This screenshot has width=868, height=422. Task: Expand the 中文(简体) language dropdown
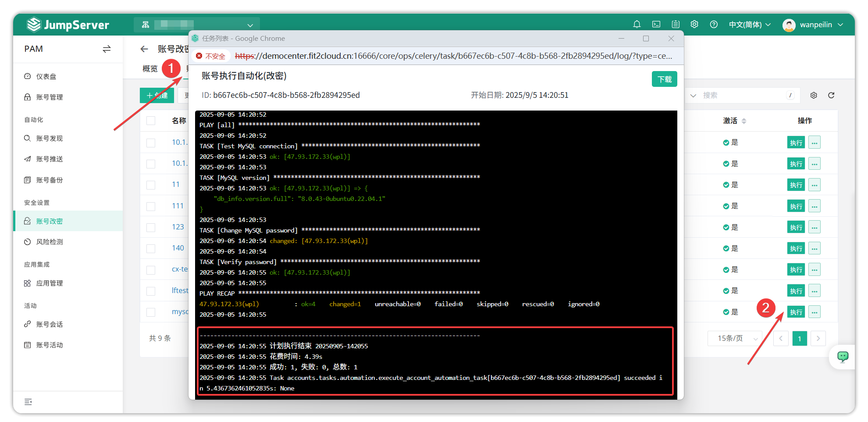[749, 25]
